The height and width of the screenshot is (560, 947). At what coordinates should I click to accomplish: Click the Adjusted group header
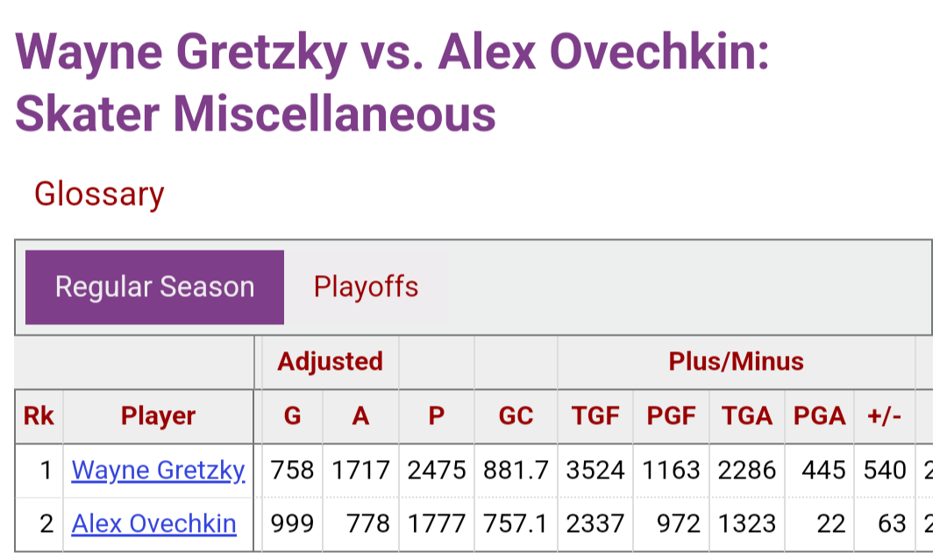(331, 362)
